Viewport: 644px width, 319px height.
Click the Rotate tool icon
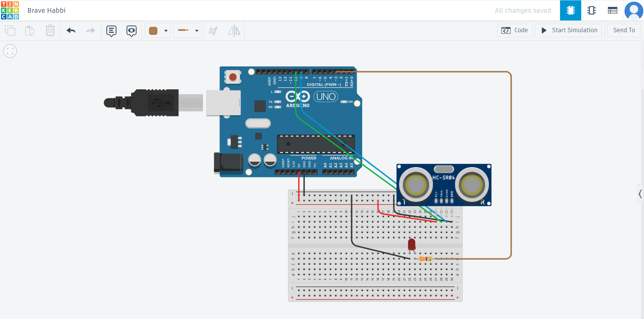pyautogui.click(x=213, y=31)
